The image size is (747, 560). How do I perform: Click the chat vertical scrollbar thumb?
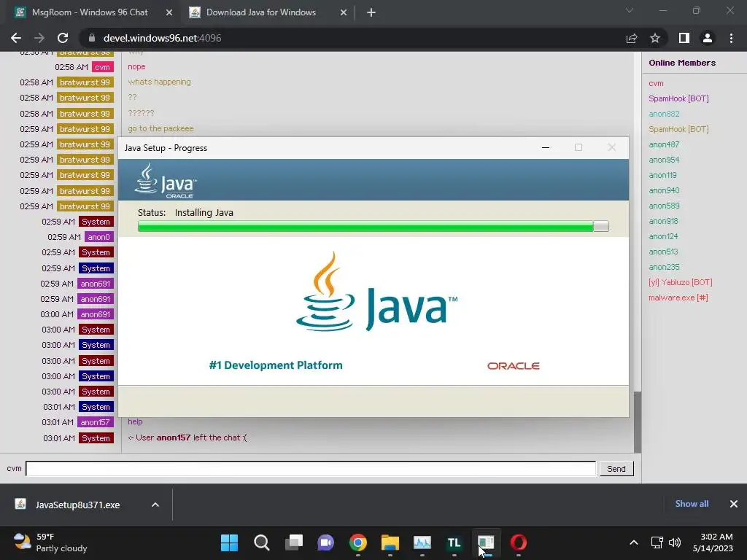(638, 422)
